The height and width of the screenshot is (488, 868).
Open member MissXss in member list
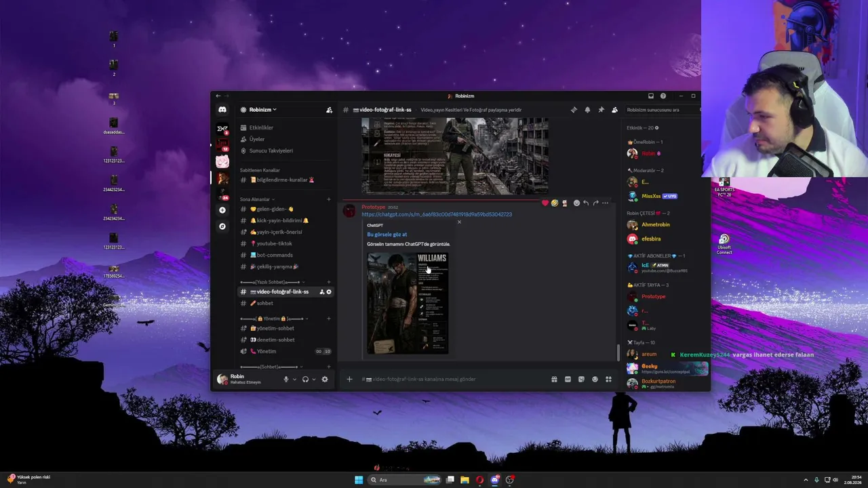click(665, 196)
